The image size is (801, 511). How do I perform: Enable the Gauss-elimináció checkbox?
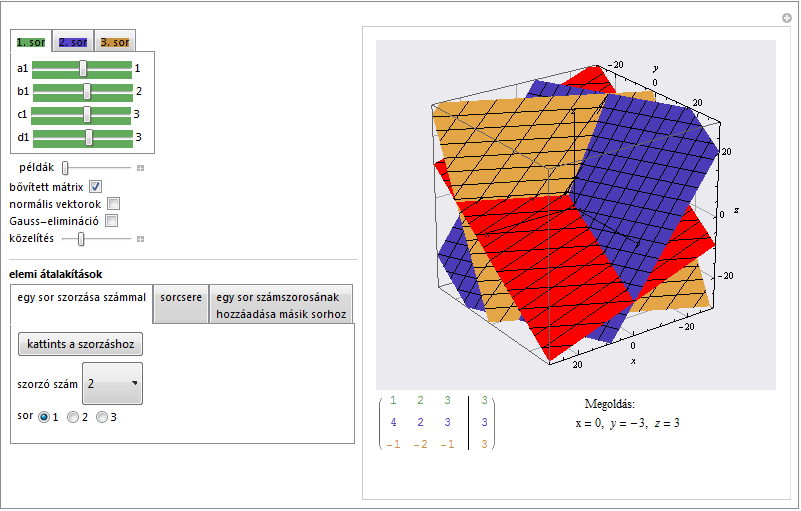click(x=111, y=221)
